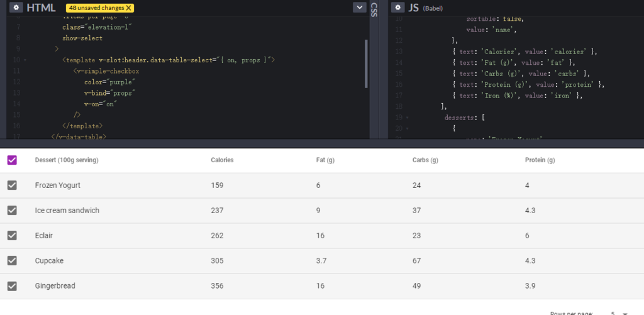
Task: Select the Frozen Yogurt name cell
Action: click(x=57, y=185)
